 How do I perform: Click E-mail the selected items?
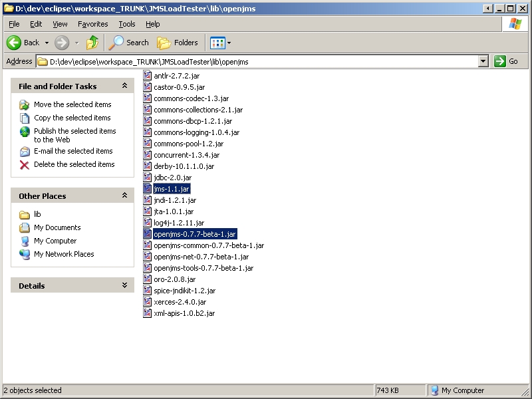pyautogui.click(x=73, y=151)
